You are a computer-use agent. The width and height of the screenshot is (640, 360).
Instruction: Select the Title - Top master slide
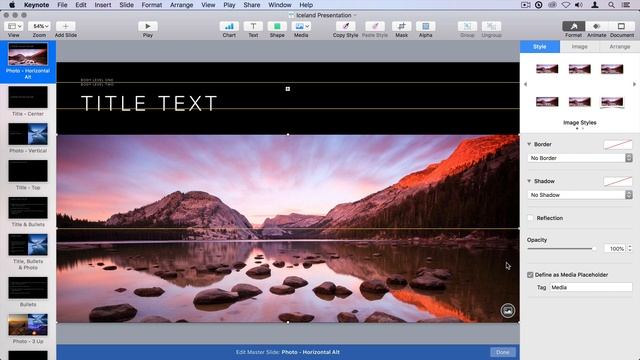click(28, 171)
